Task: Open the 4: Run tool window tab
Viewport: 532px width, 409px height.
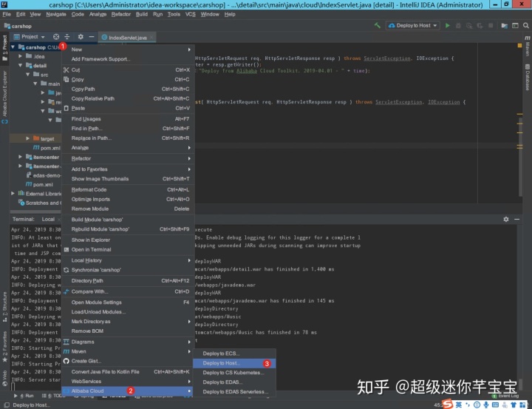Action: pos(24,396)
